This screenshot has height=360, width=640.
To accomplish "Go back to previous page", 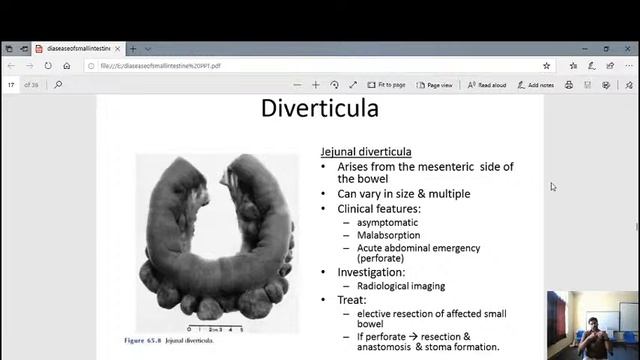I will 11,66.
